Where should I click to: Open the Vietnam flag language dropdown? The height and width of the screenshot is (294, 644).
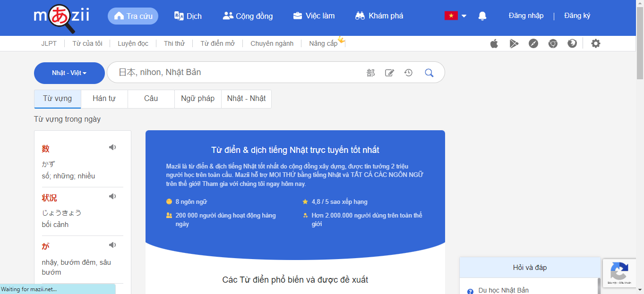pyautogui.click(x=455, y=16)
